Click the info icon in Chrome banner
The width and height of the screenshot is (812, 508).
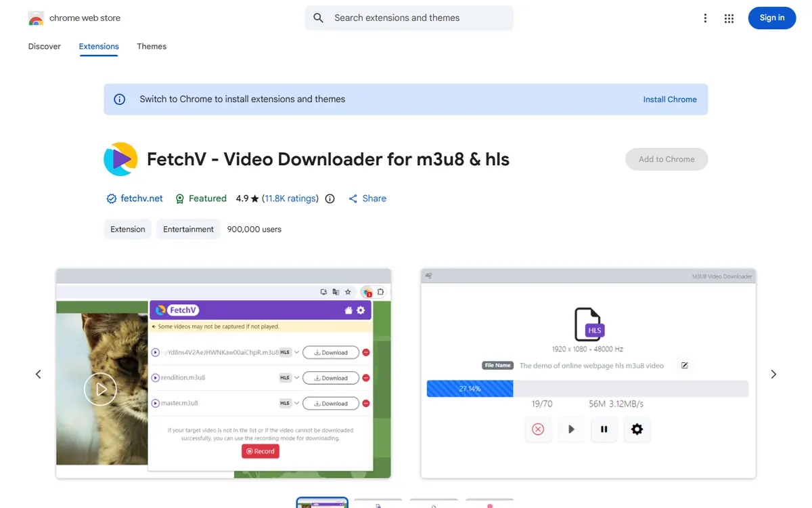[120, 100]
